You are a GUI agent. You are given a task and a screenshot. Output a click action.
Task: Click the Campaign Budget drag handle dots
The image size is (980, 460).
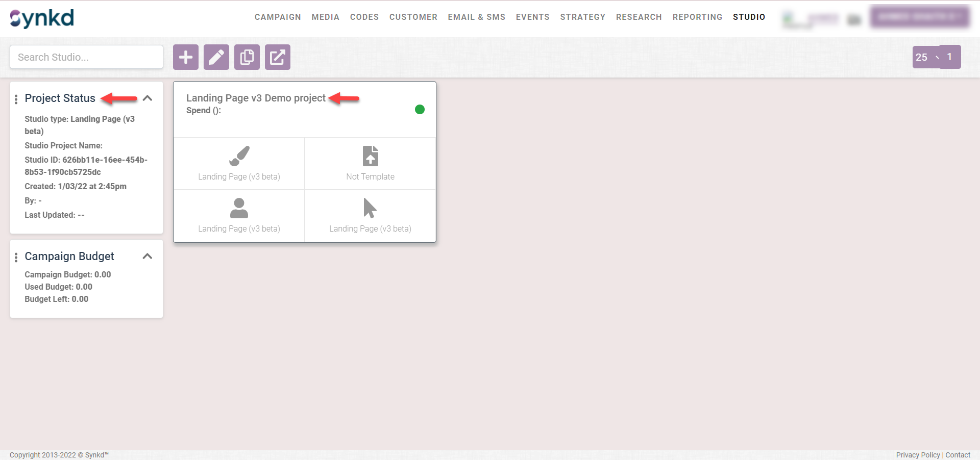click(16, 257)
